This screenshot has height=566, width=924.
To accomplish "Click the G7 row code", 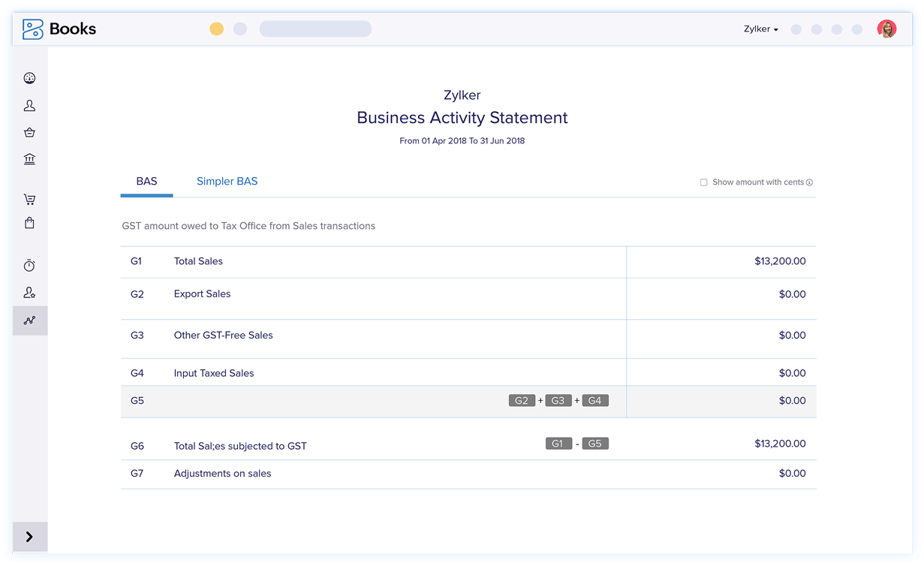I will [x=137, y=474].
